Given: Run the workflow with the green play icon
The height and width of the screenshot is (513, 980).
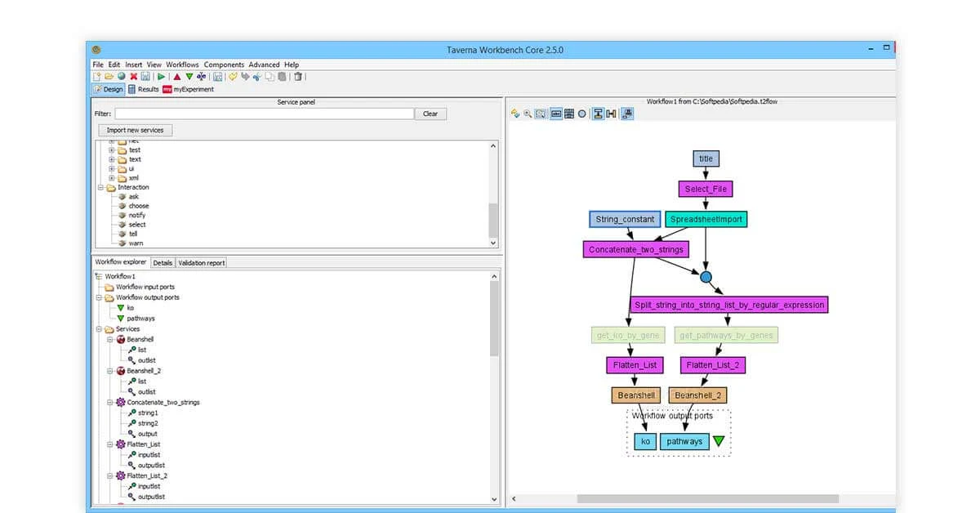Looking at the screenshot, I should [x=160, y=76].
